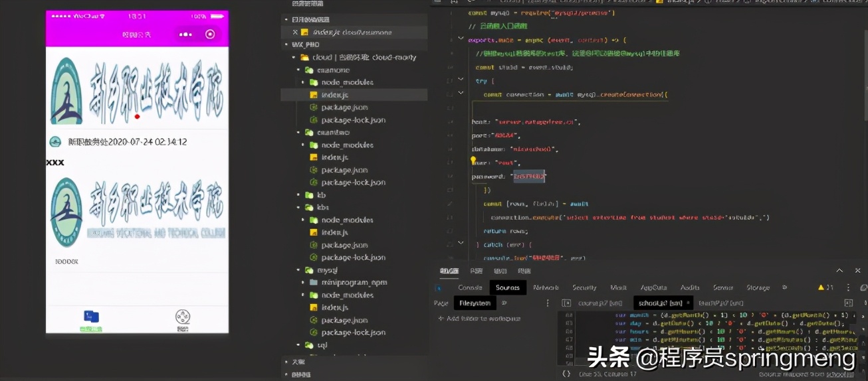
Task: Open the Storage tab in devtools
Action: (x=758, y=287)
